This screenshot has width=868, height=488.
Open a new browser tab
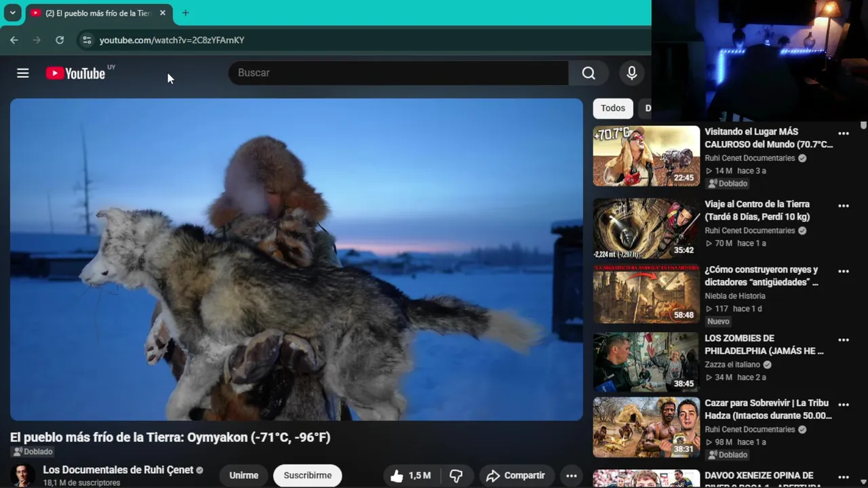(185, 13)
